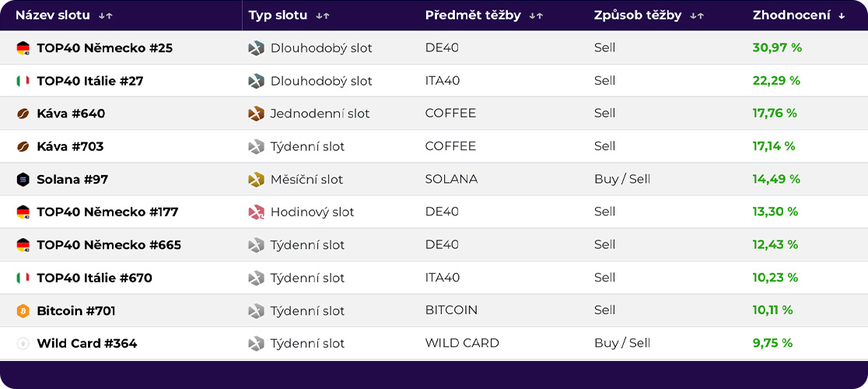The height and width of the screenshot is (389, 868).
Task: Click the coffee bean icon for Káva #640
Action: 23,114
